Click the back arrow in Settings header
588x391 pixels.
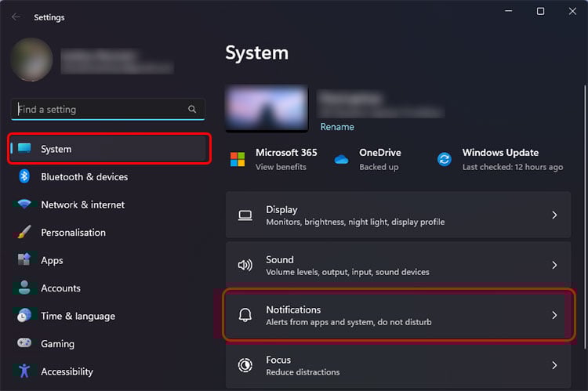16,17
